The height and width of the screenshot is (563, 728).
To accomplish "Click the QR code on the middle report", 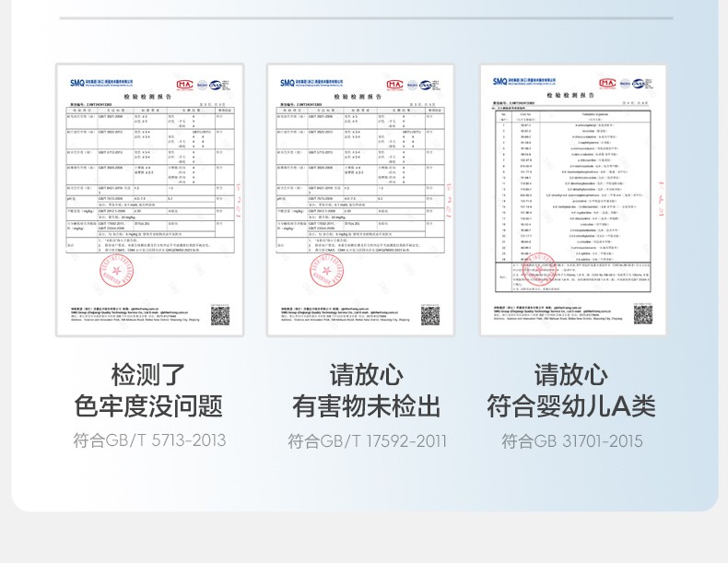I will [429, 316].
